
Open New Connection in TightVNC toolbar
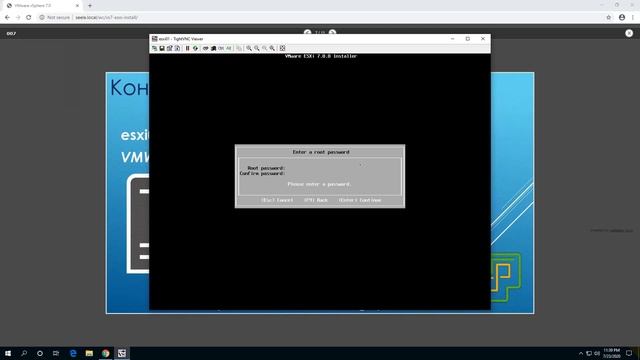154,48
